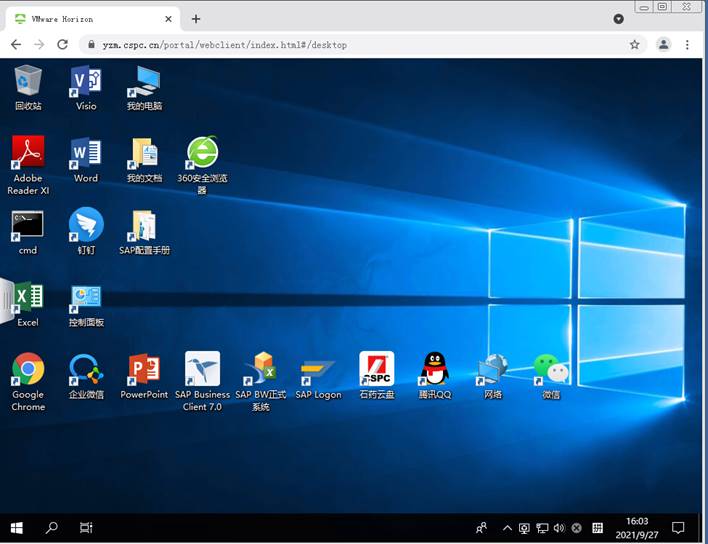Open the cmd shortcut

coord(28,232)
